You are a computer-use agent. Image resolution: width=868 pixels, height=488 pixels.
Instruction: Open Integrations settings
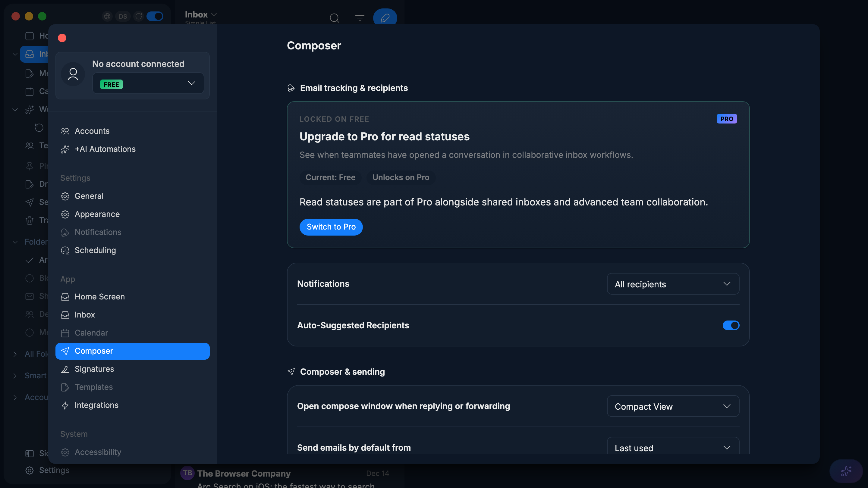(132, 405)
